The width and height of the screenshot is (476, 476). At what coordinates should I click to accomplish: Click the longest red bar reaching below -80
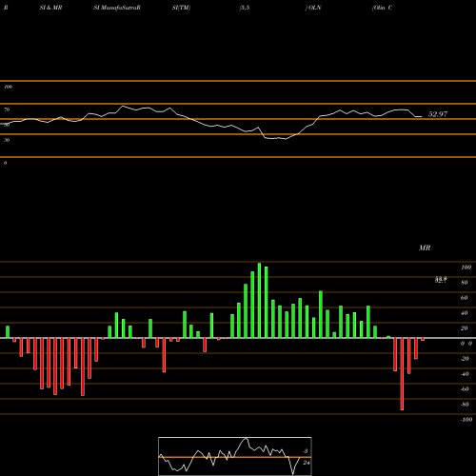tap(402, 374)
